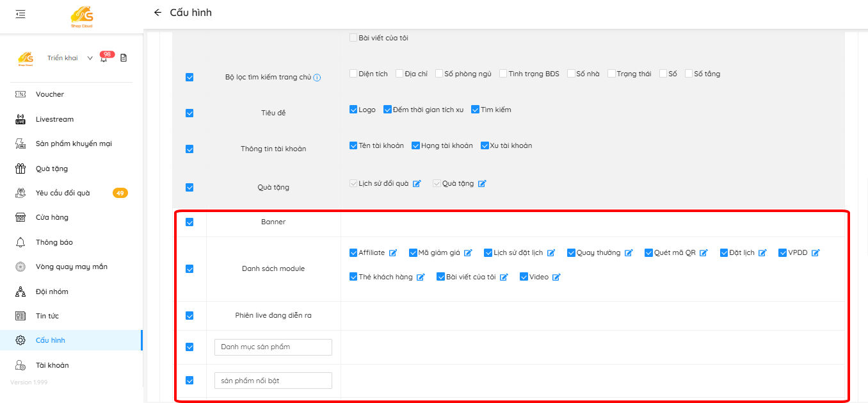The height and width of the screenshot is (403, 868).
Task: Enable the Diện tích filter checkbox
Action: pos(353,74)
